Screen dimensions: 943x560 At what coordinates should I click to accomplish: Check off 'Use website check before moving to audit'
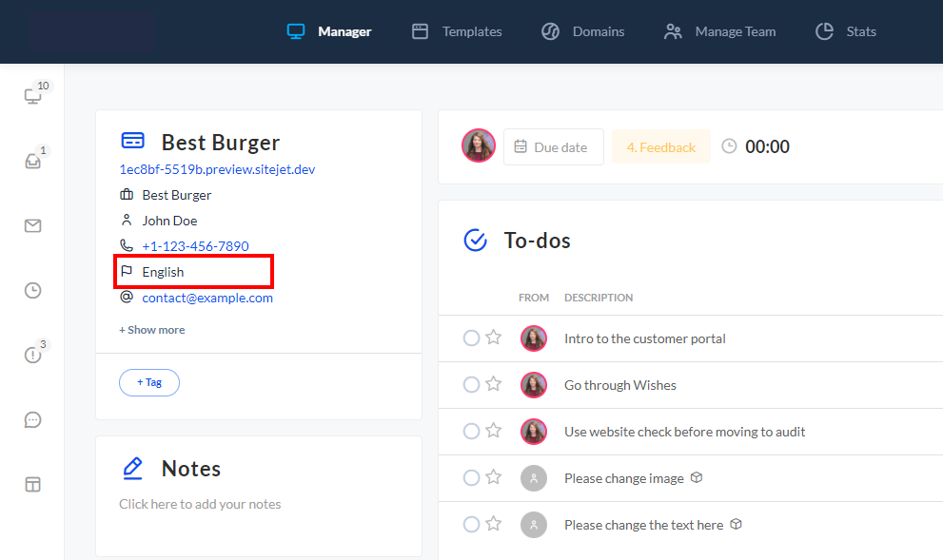click(x=471, y=431)
